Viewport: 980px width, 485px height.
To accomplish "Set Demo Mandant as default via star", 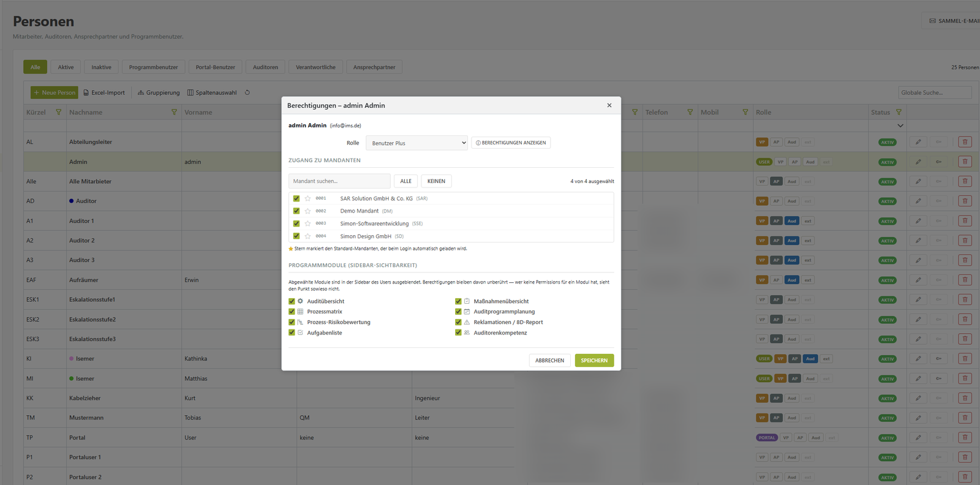I will point(307,211).
